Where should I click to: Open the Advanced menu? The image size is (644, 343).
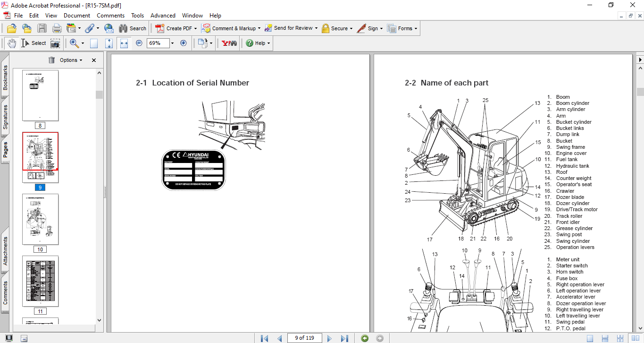point(162,16)
